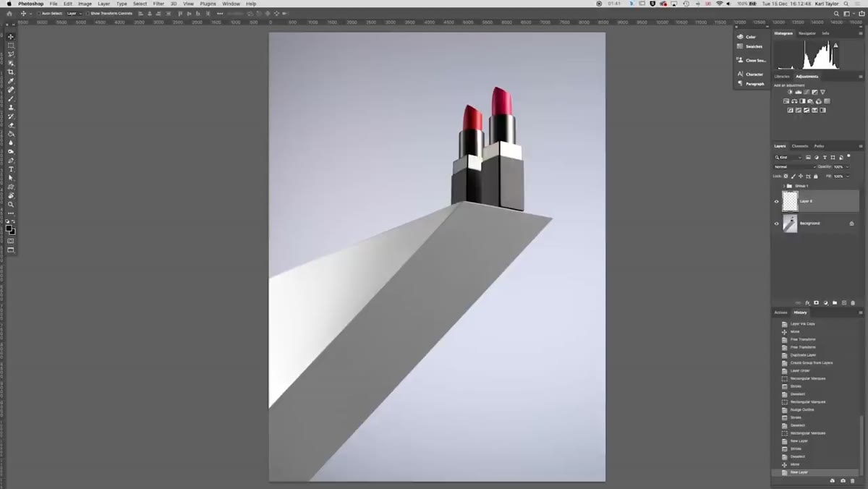Create new snapshot camera icon in History
This screenshot has height=489, width=868.
(843, 480)
